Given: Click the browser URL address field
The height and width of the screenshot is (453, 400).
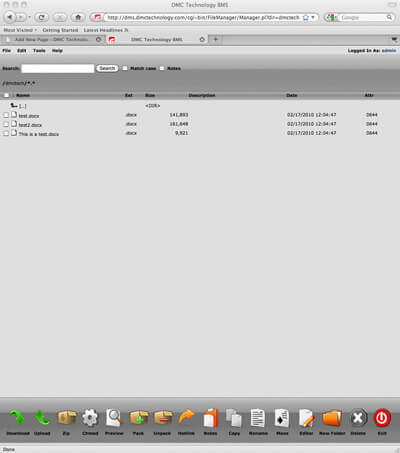Looking at the screenshot, I should (x=203, y=17).
